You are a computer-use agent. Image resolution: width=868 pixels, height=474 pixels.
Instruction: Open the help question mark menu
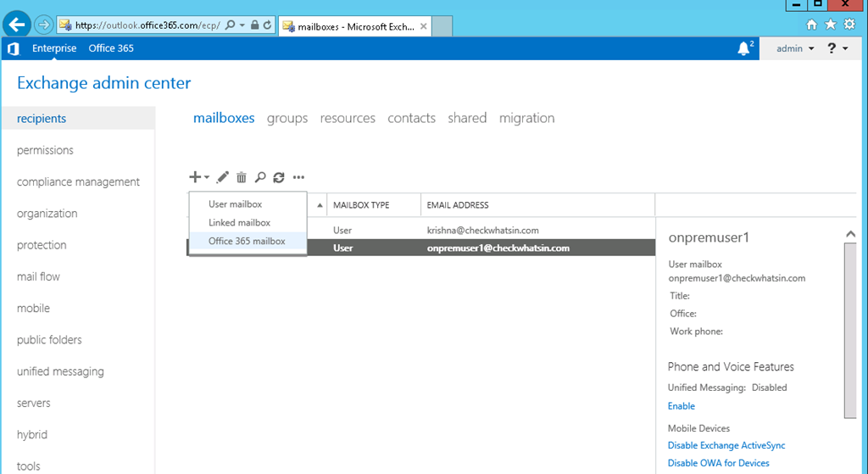tap(837, 48)
